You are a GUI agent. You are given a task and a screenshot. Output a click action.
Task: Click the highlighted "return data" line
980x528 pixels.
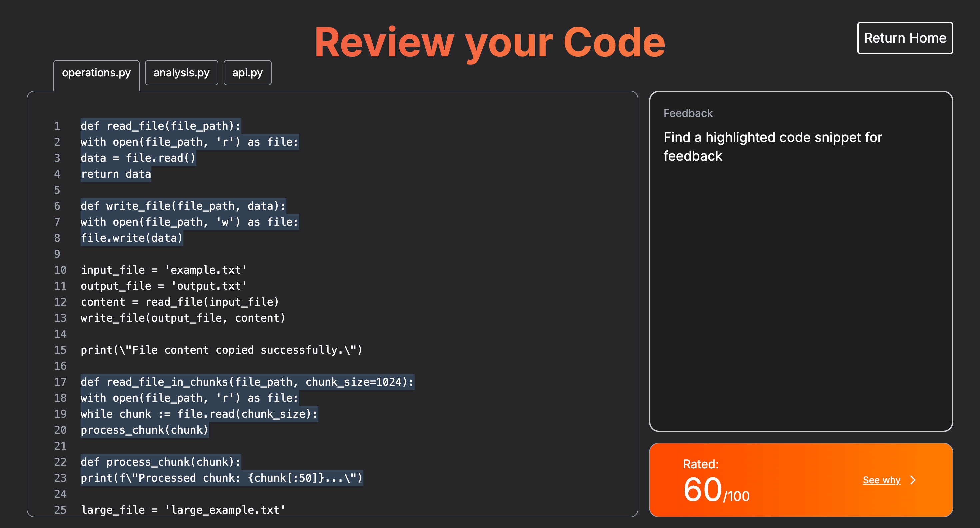pos(116,173)
